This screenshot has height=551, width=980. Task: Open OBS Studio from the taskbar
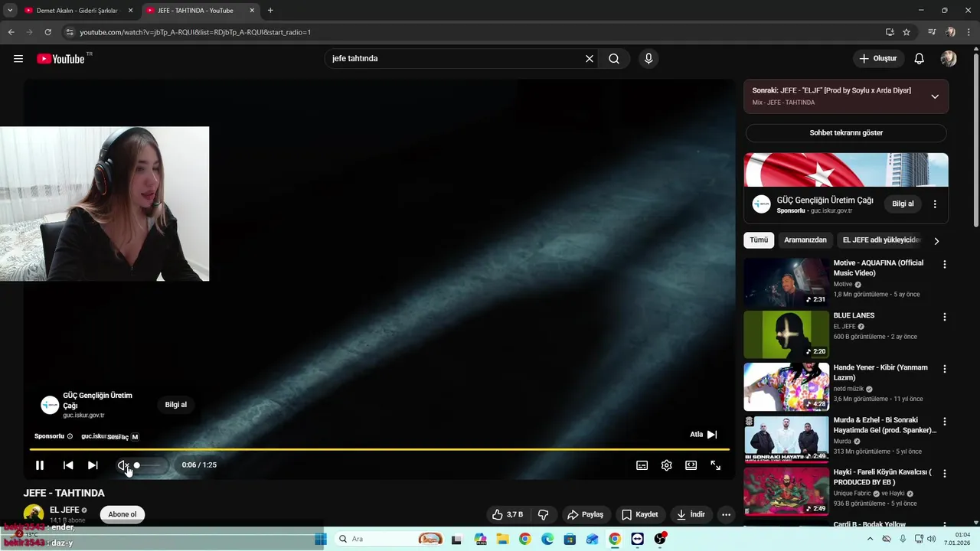(660, 540)
